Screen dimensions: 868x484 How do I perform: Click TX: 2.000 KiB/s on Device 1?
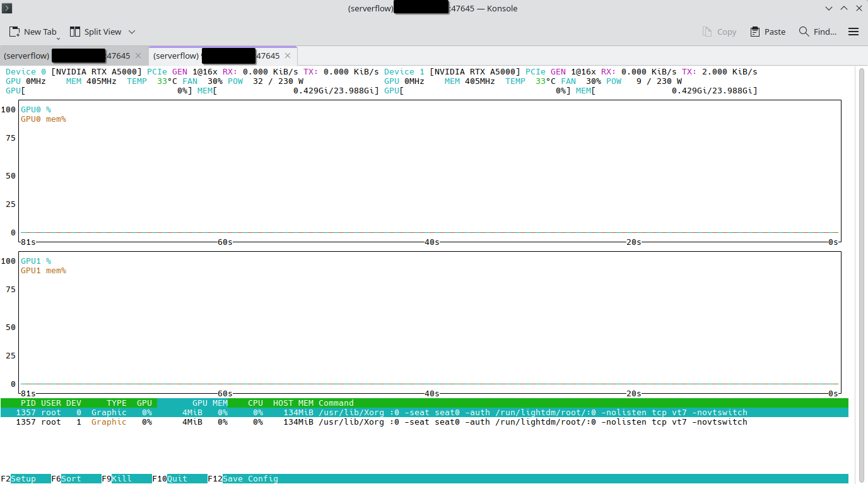coord(720,72)
